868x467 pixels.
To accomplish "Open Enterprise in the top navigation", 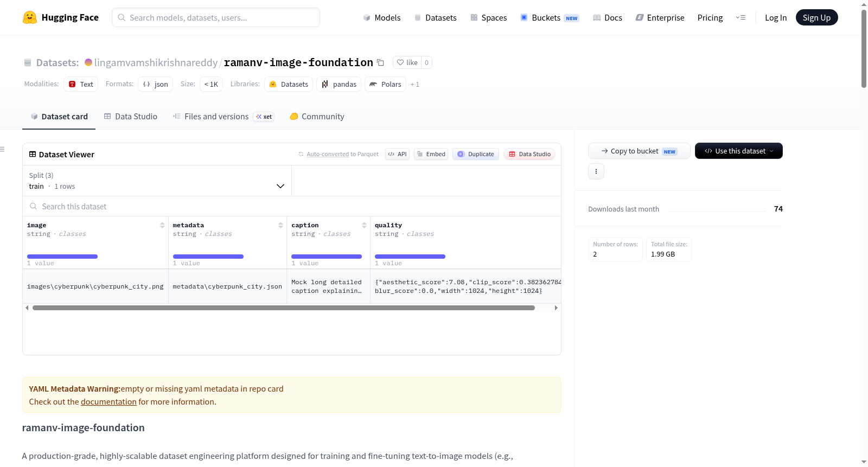I will coord(660,18).
